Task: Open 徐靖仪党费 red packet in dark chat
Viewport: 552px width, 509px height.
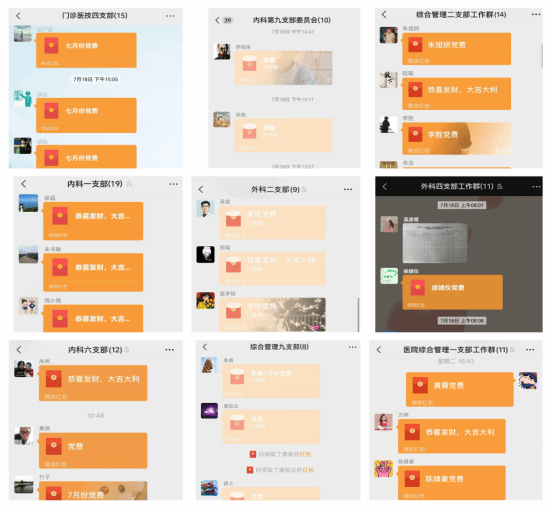Action: tap(452, 292)
